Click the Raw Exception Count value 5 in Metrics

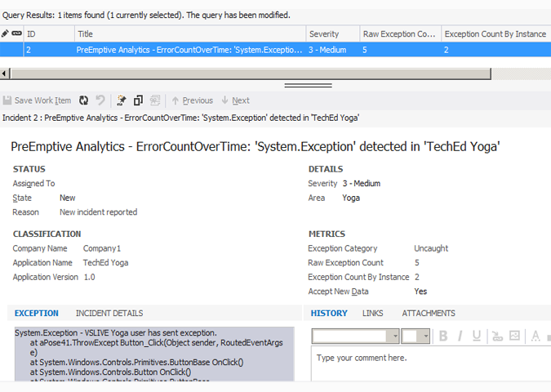click(417, 263)
